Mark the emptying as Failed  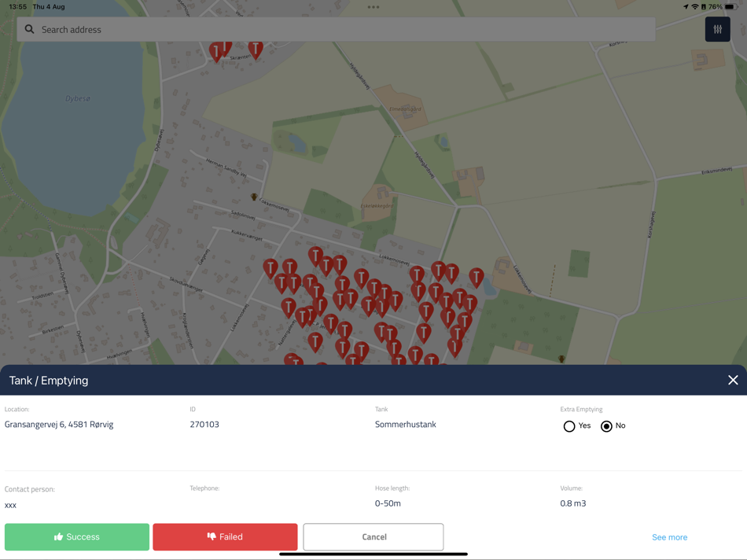(225, 536)
